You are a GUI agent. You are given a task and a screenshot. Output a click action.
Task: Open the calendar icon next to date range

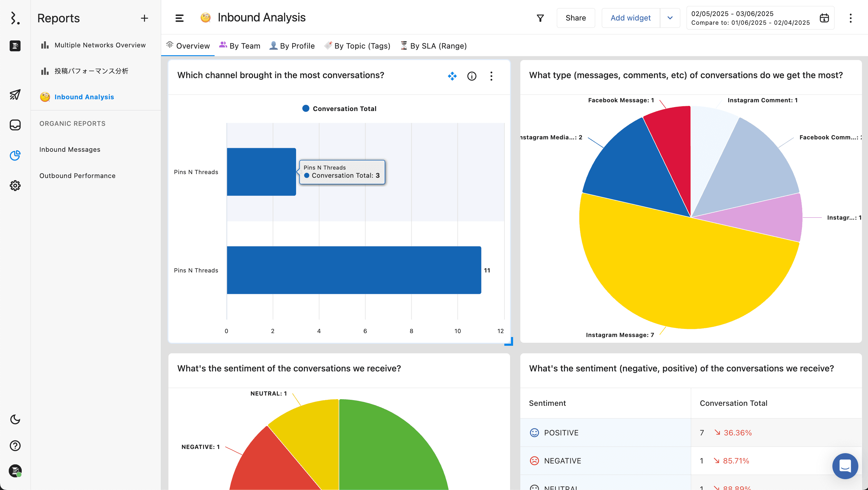pos(824,17)
